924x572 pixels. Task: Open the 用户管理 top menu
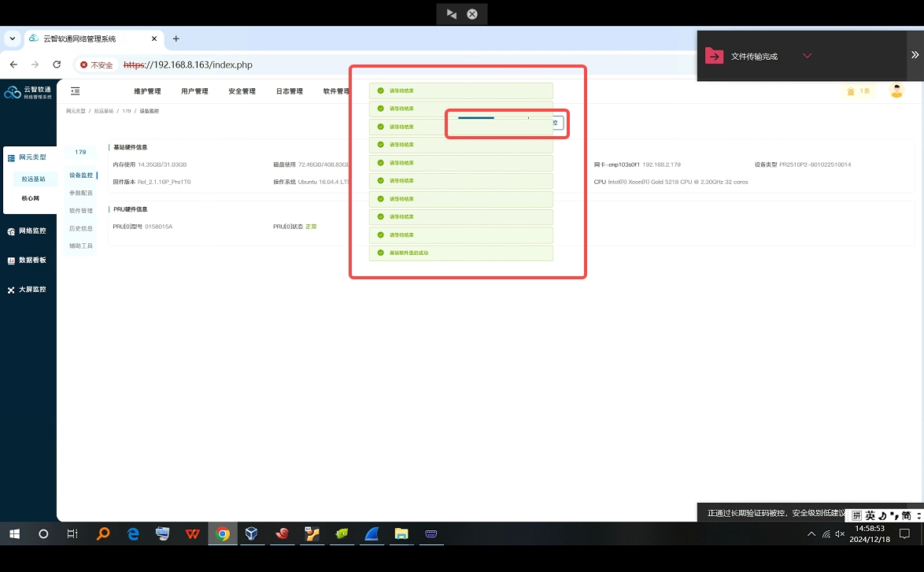pos(194,91)
